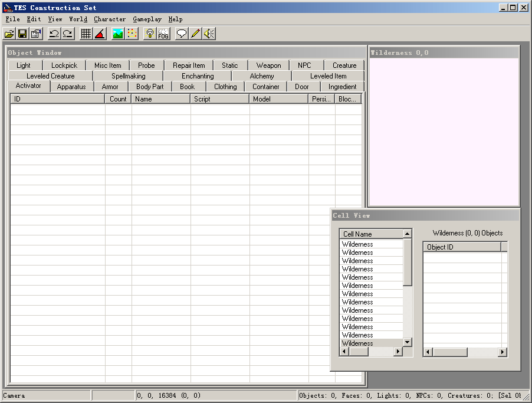
Task: Switch to the Weapon tab
Action: pos(268,65)
